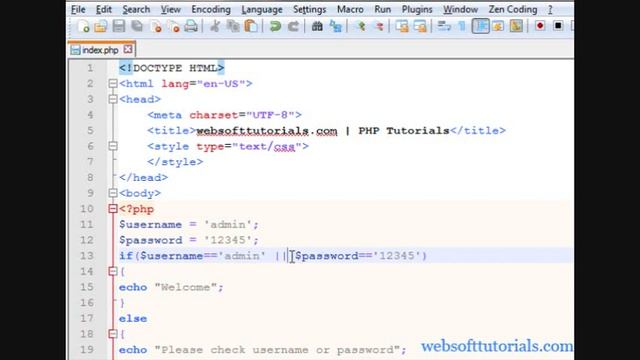Click the "Please check username or password" string
The image size is (640, 360).
click(277, 350)
